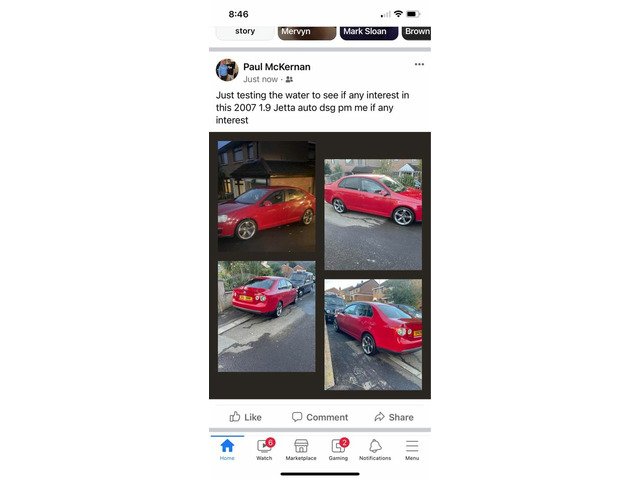The height and width of the screenshot is (480, 640).
Task: Open the Home tab icon
Action: (x=227, y=446)
